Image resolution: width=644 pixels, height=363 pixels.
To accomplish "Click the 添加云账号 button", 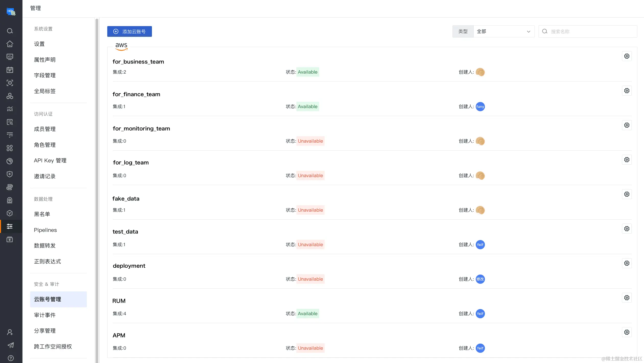I will (129, 31).
